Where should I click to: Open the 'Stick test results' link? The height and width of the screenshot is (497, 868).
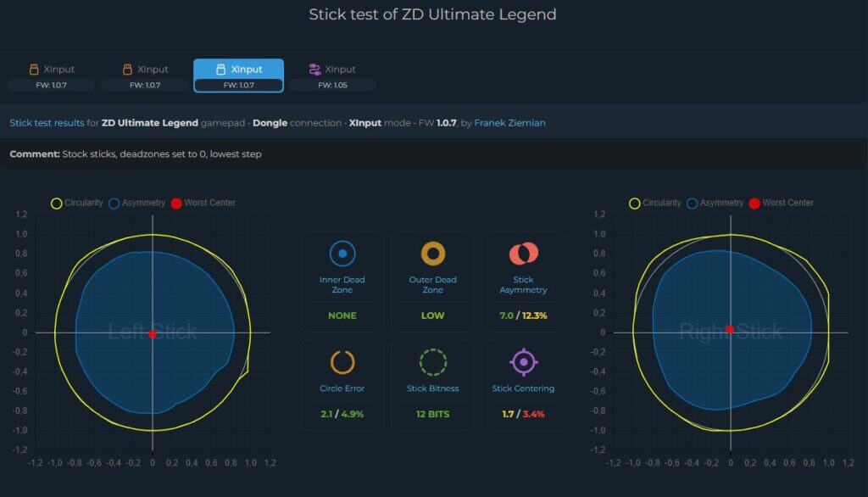click(x=47, y=123)
